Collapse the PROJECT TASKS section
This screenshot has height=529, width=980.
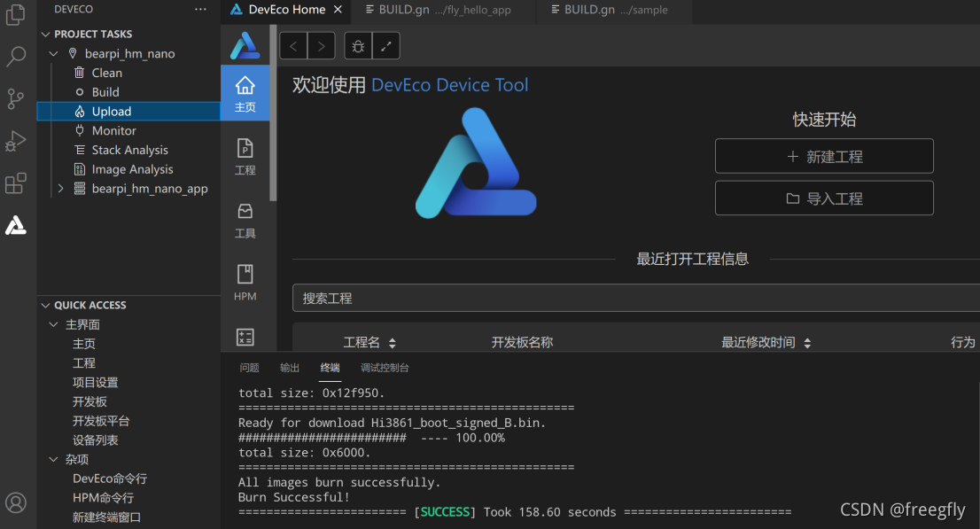(45, 34)
